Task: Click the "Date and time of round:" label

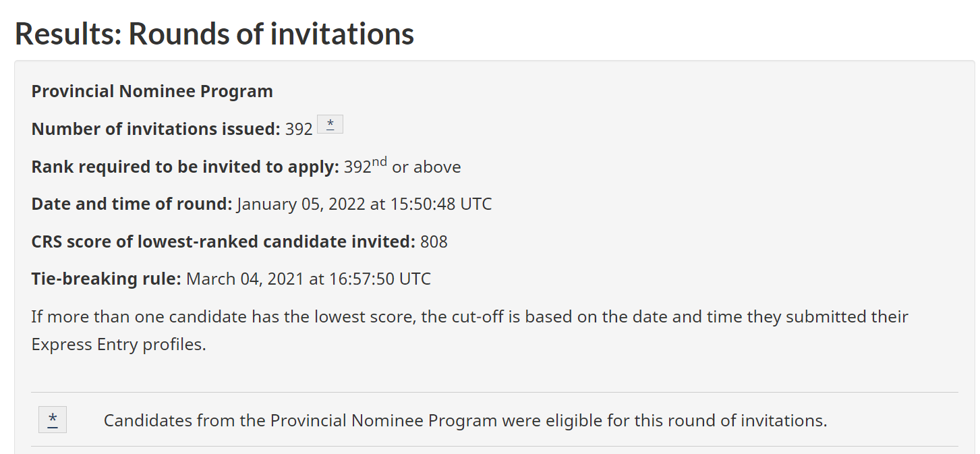Action: [x=132, y=204]
